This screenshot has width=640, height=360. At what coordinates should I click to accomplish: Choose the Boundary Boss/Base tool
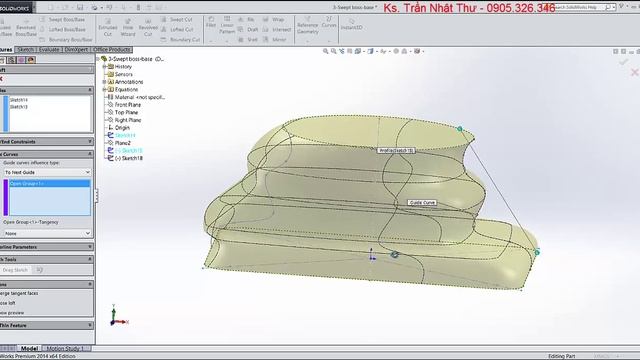[66, 40]
